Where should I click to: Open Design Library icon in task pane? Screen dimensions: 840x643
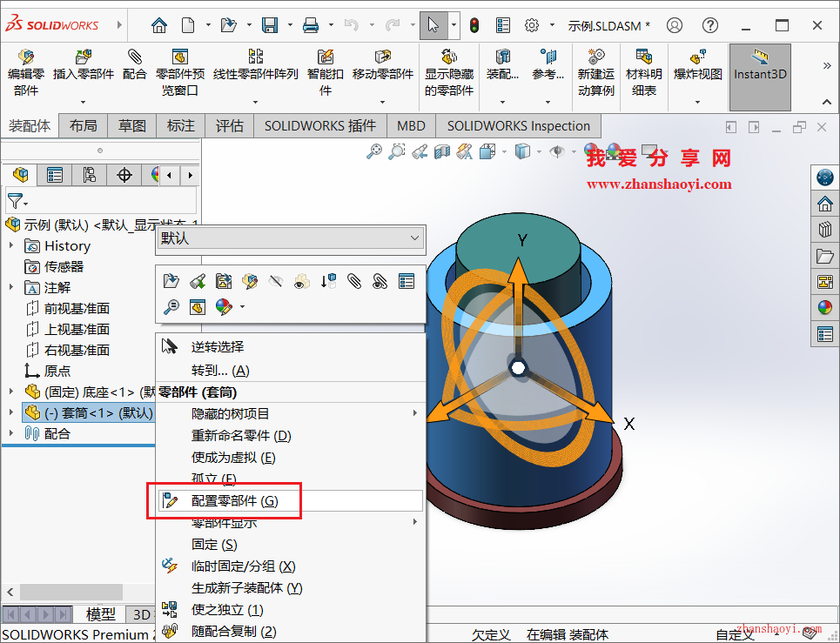825,230
